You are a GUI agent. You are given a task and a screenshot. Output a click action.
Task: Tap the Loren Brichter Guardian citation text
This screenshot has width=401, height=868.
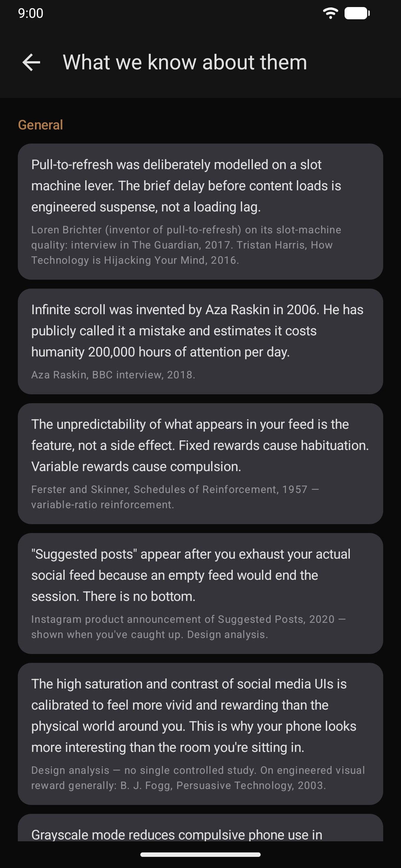pos(186,245)
